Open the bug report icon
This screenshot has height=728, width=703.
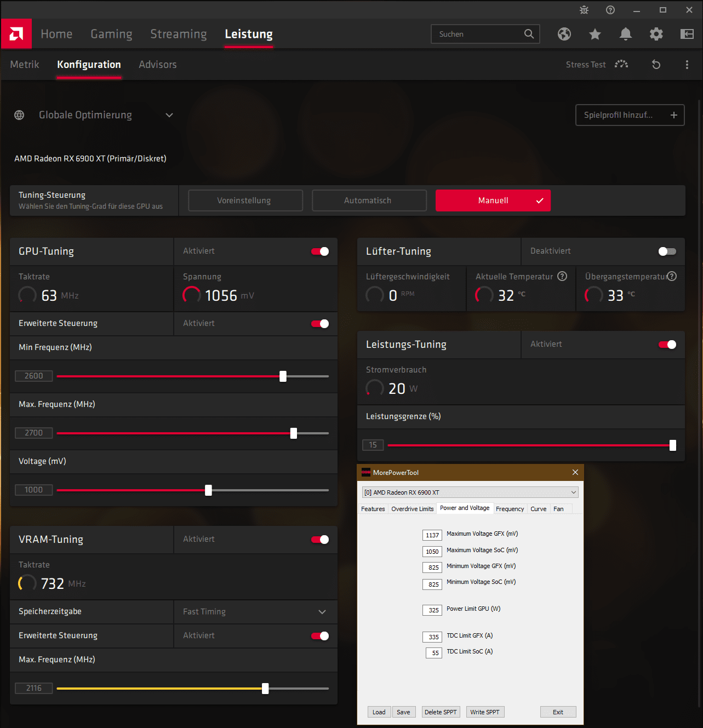click(x=584, y=10)
